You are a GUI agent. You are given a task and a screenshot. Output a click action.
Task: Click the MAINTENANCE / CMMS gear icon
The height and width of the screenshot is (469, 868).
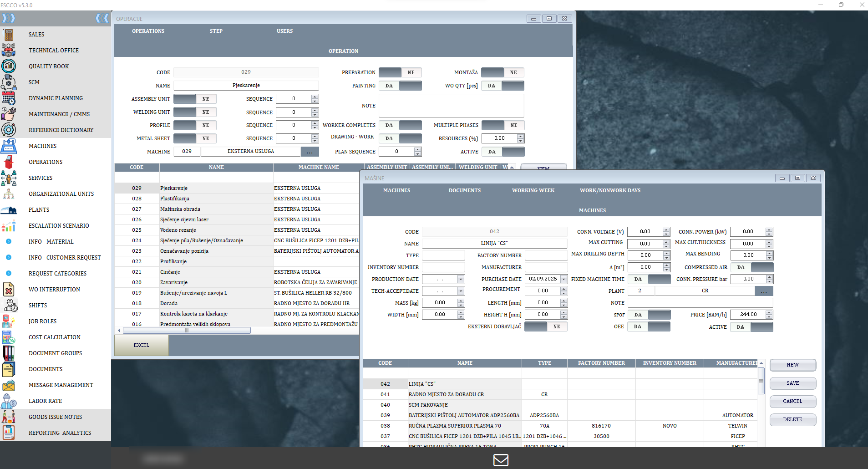9,114
